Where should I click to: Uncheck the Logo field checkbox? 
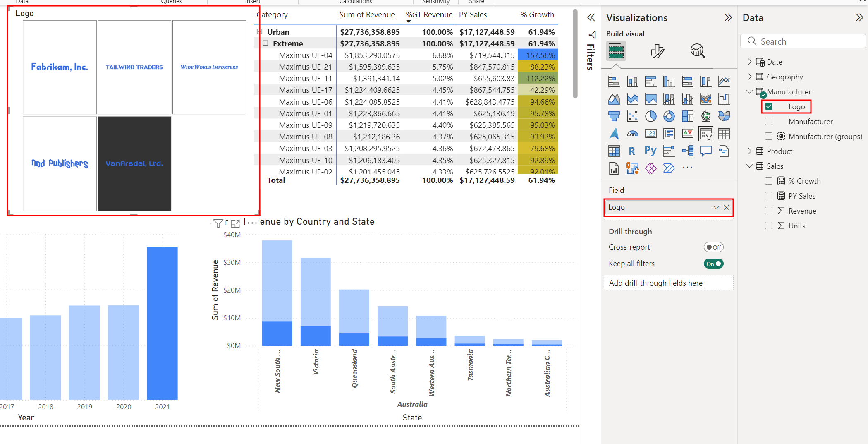769,107
